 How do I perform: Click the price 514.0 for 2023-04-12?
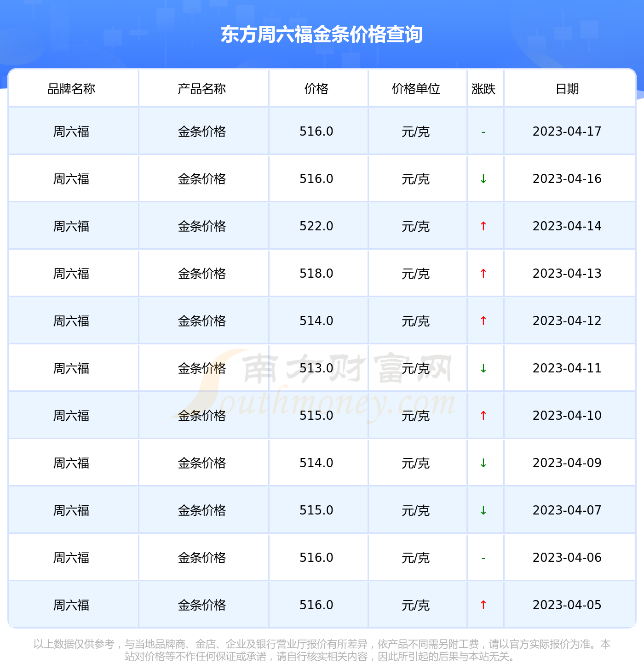(x=316, y=321)
